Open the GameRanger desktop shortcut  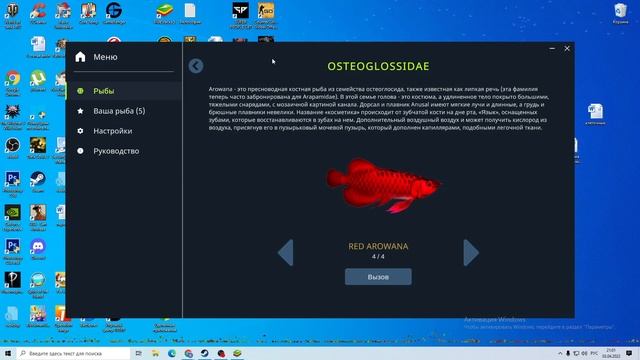coord(114,14)
